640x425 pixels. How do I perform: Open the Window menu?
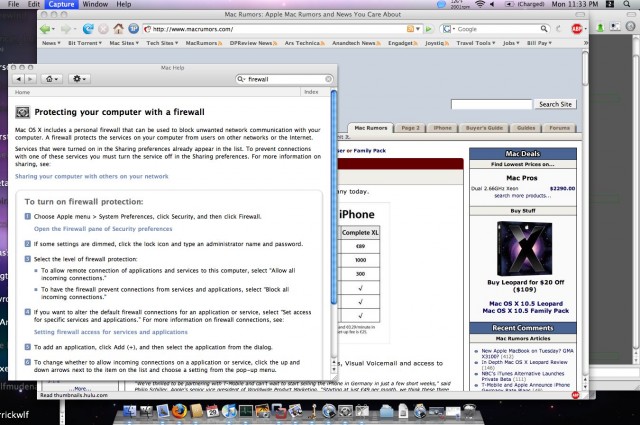coord(95,4)
